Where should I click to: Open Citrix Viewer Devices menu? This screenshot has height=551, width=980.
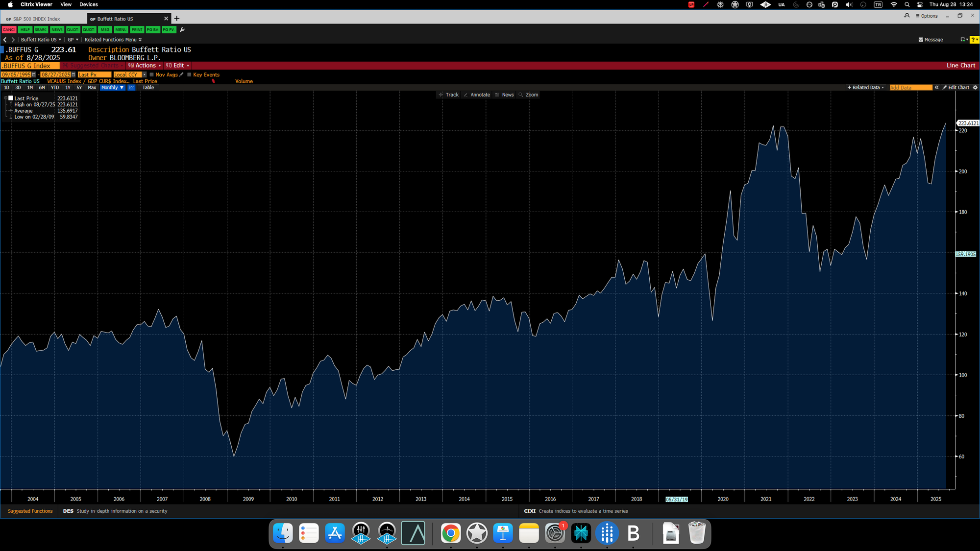pyautogui.click(x=89, y=4)
